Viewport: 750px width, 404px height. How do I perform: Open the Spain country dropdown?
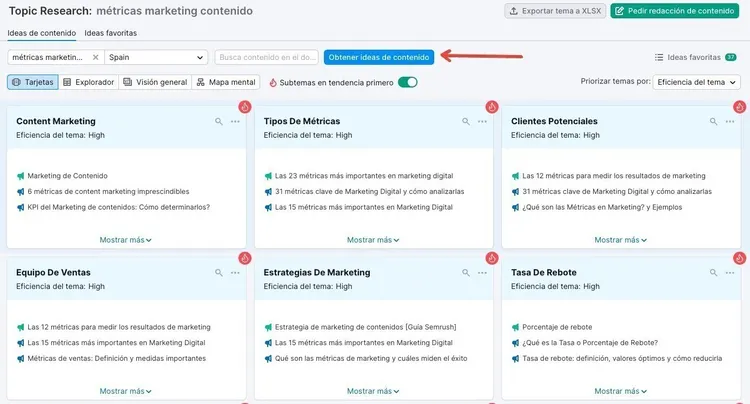click(156, 57)
